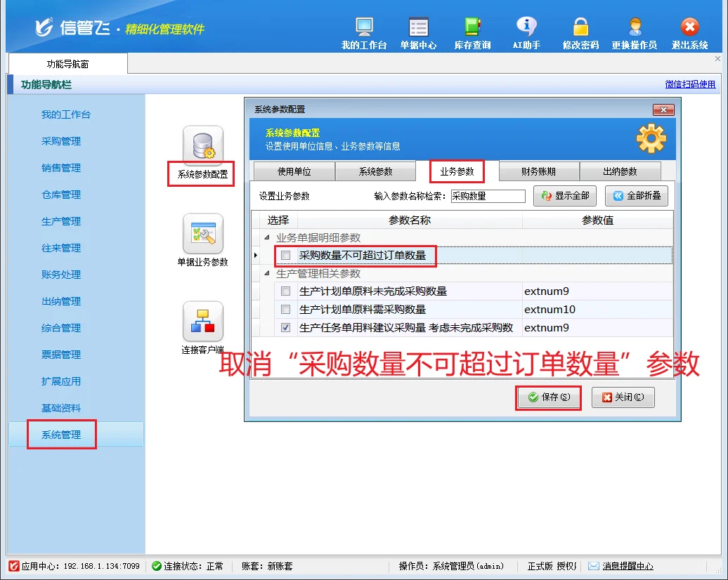The image size is (728, 580).
Task: Click the 保存 save button
Action: point(548,398)
